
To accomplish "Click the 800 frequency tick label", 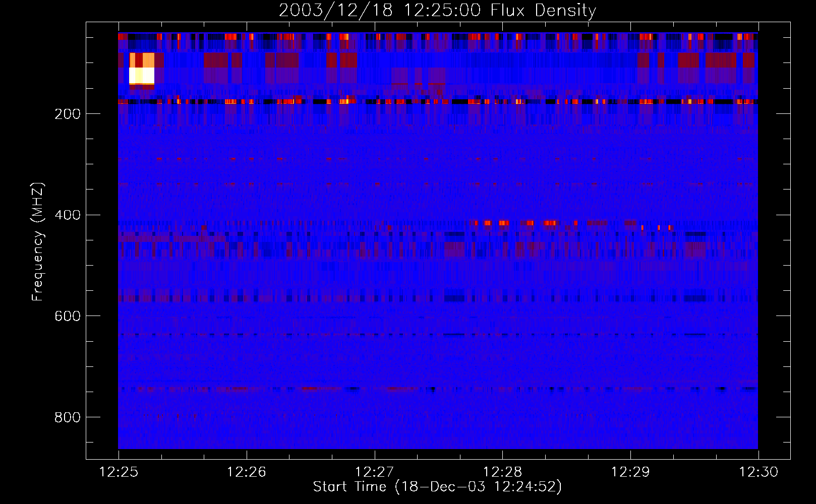I will (68, 417).
